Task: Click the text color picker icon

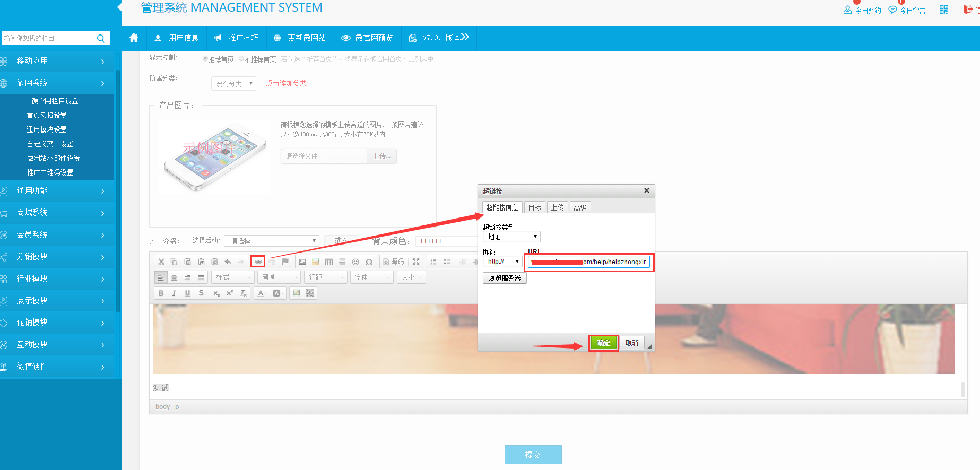Action: [262, 293]
